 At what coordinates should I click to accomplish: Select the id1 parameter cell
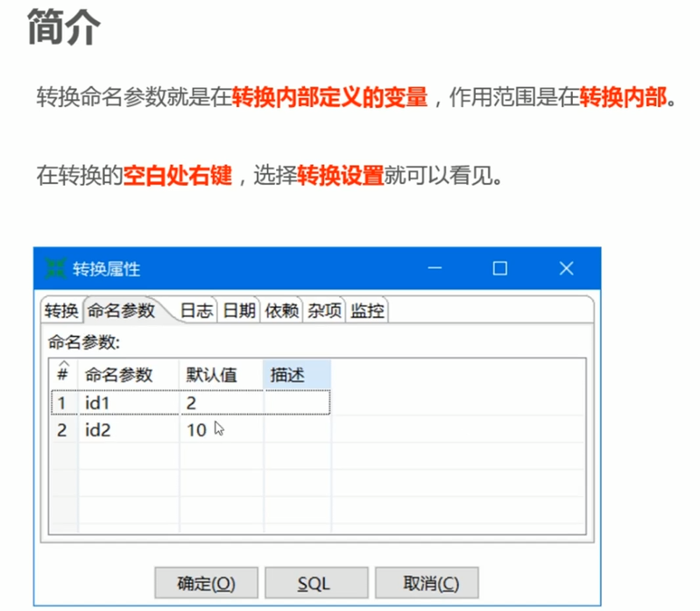(129, 403)
